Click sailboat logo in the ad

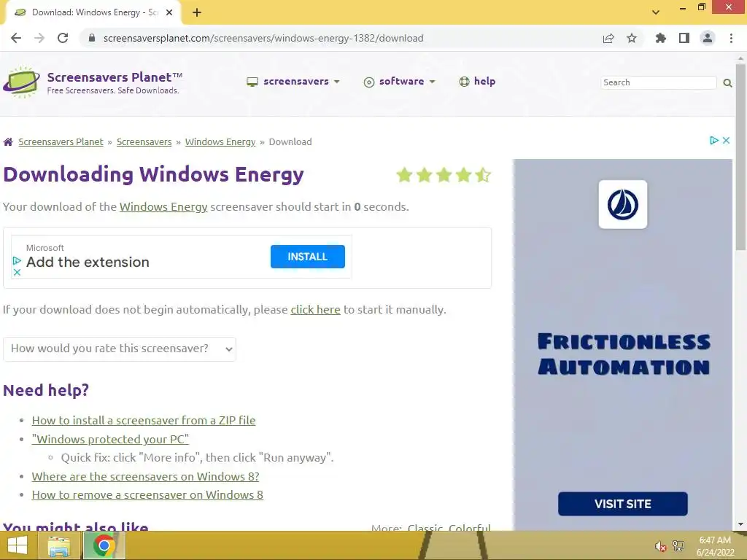click(623, 205)
